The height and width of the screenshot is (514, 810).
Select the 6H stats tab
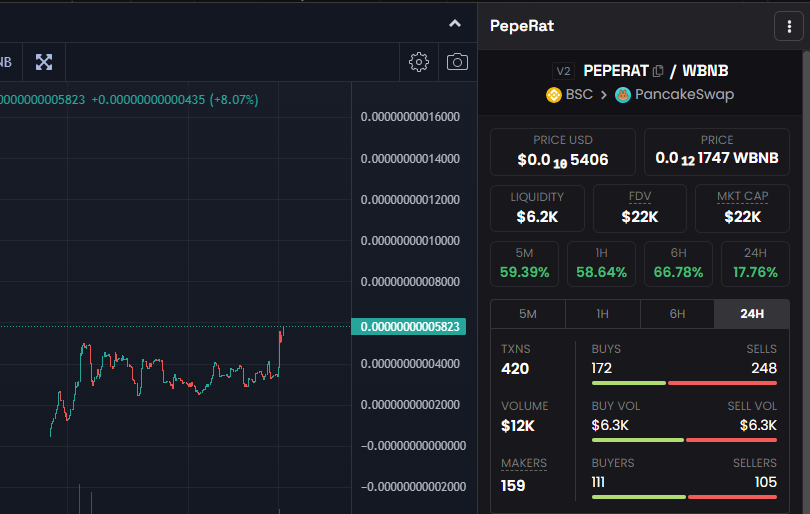(677, 314)
